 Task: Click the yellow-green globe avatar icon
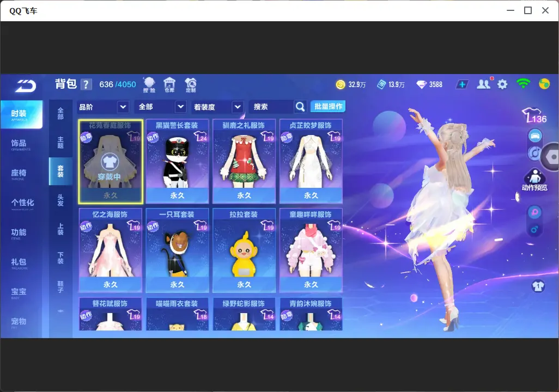(x=544, y=84)
